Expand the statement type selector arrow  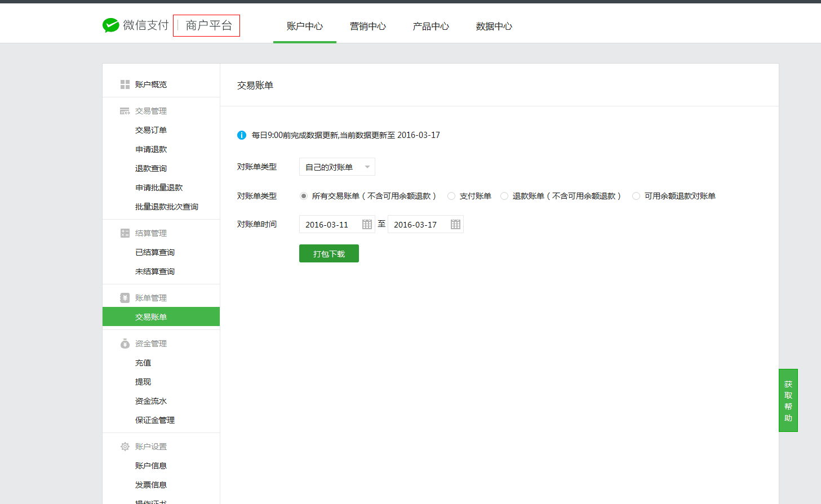tap(367, 166)
